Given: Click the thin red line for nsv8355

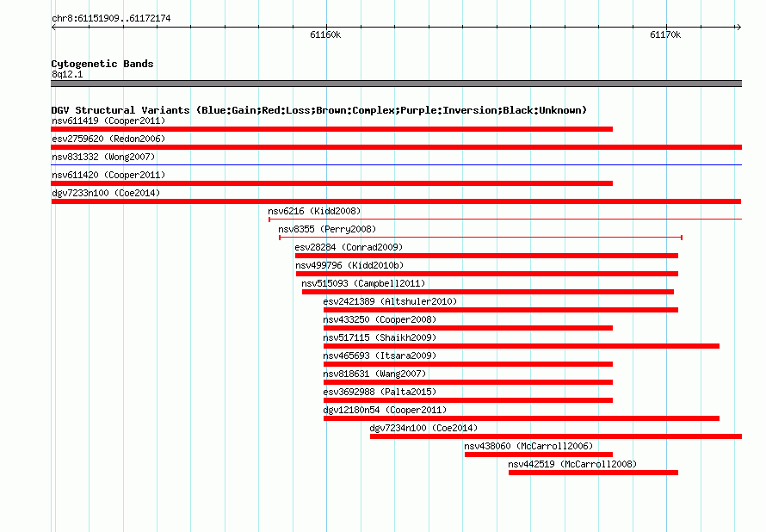Looking at the screenshot, I should pos(481,238).
